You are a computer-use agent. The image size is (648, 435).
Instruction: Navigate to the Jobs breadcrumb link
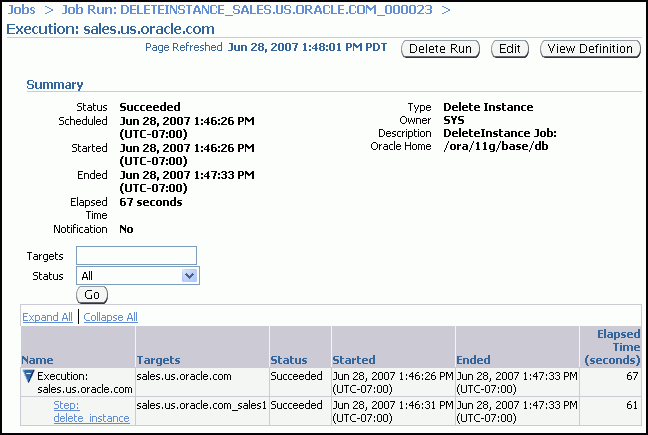tap(21, 9)
